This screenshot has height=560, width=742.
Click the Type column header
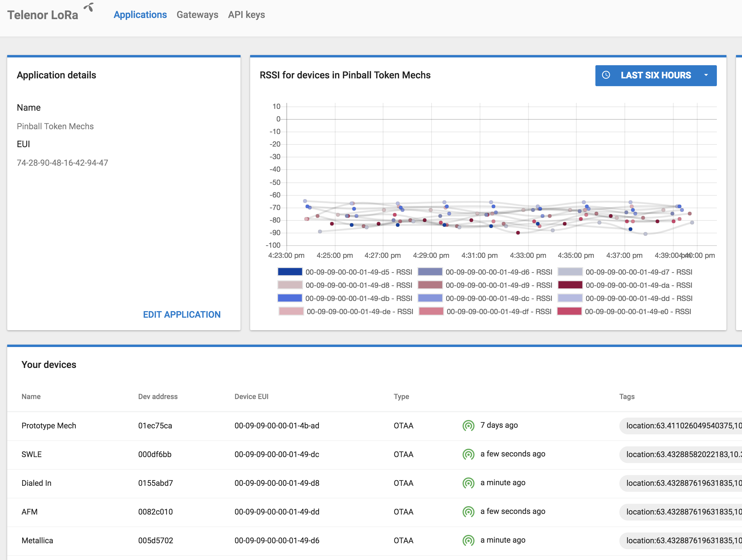coord(402,397)
